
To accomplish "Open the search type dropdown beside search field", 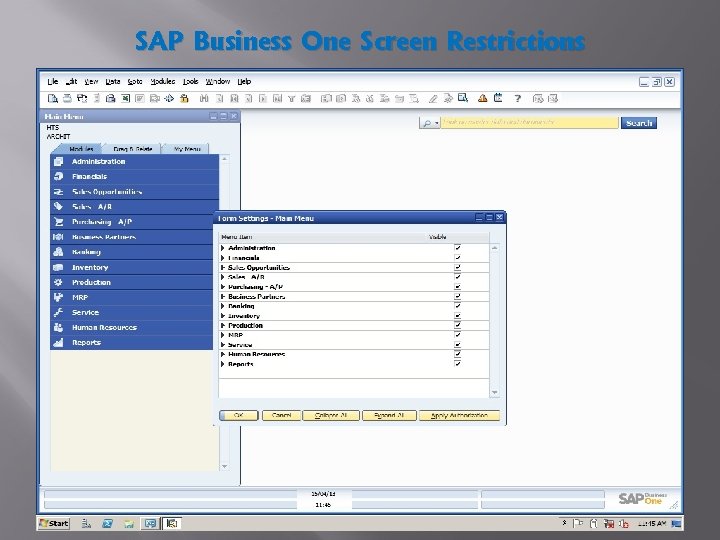I will (429, 123).
